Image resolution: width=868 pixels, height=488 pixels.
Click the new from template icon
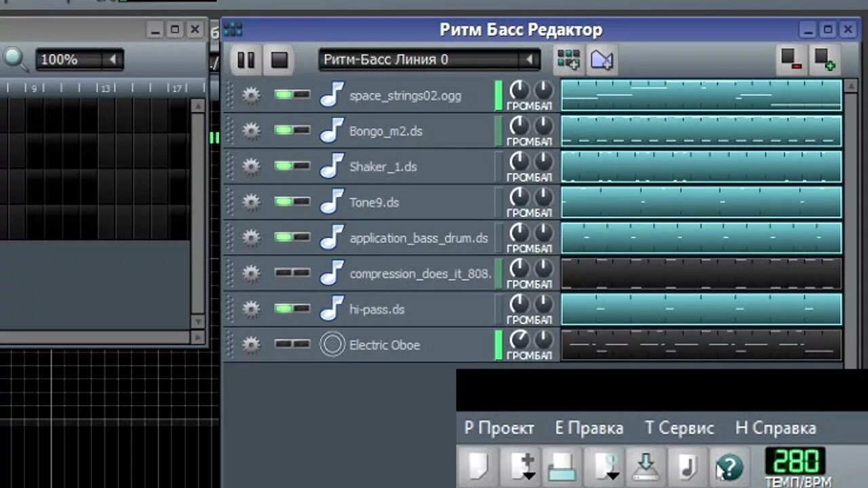coord(520,466)
